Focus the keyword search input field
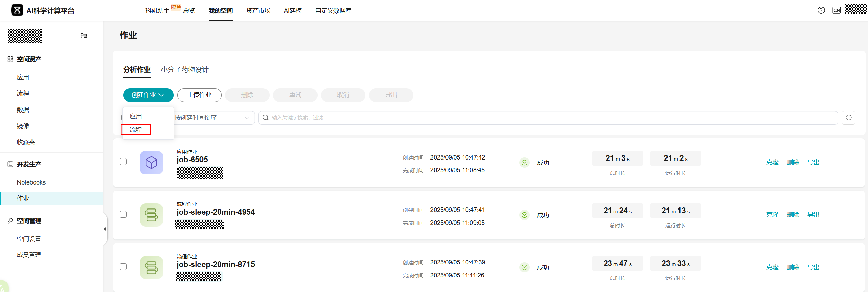Viewport: 868px width, 292px height. point(547,118)
